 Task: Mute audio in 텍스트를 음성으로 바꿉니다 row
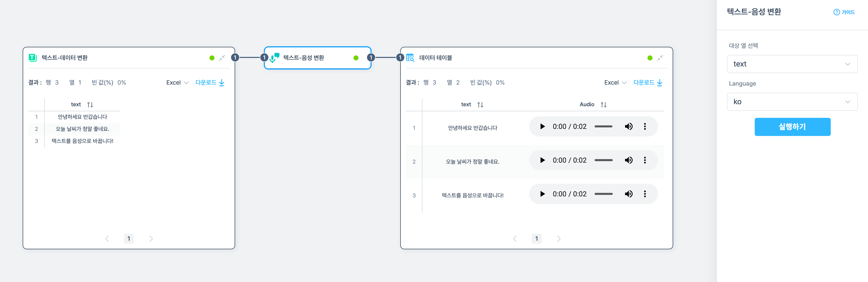pos(628,194)
